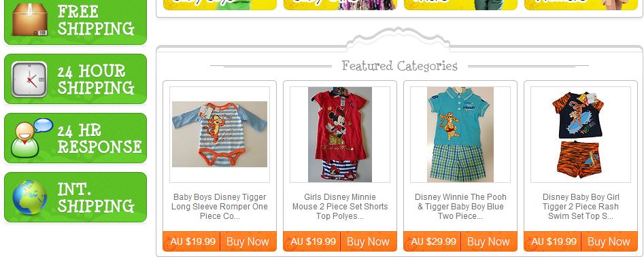Viewport: 644px width, 257px height.
Task: Buy Now the Tigger rash swim set
Action: (x=609, y=241)
